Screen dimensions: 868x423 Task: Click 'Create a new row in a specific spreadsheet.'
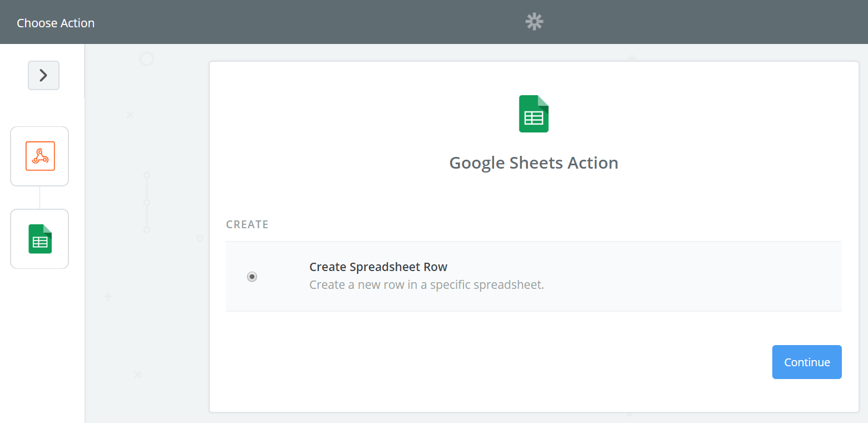coord(427,285)
